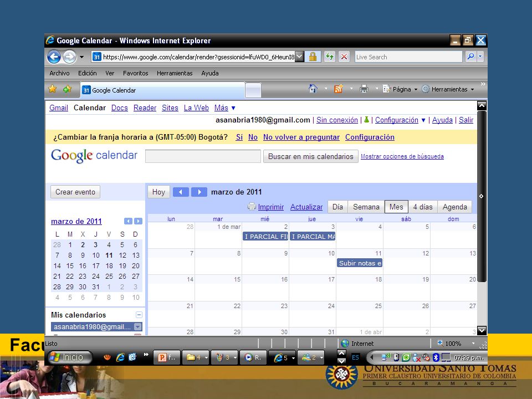This screenshot has width=532, height=399.
Task: Click the PowerPoint taskbar button
Action: tap(167, 357)
